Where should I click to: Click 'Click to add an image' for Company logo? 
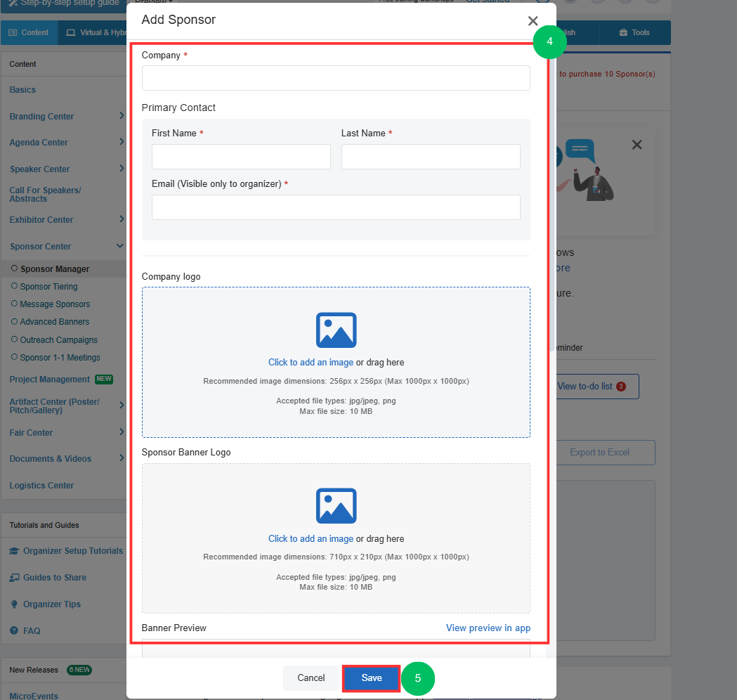(x=311, y=363)
